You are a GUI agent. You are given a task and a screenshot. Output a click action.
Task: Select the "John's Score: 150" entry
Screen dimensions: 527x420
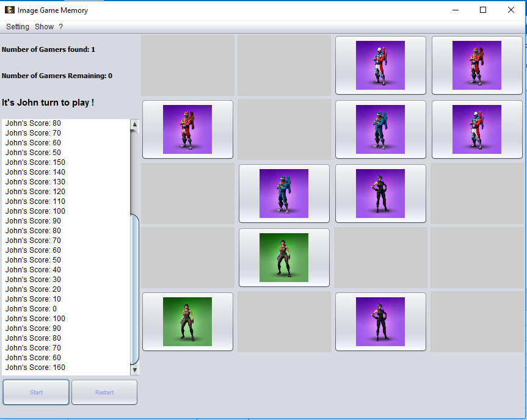tap(35, 162)
